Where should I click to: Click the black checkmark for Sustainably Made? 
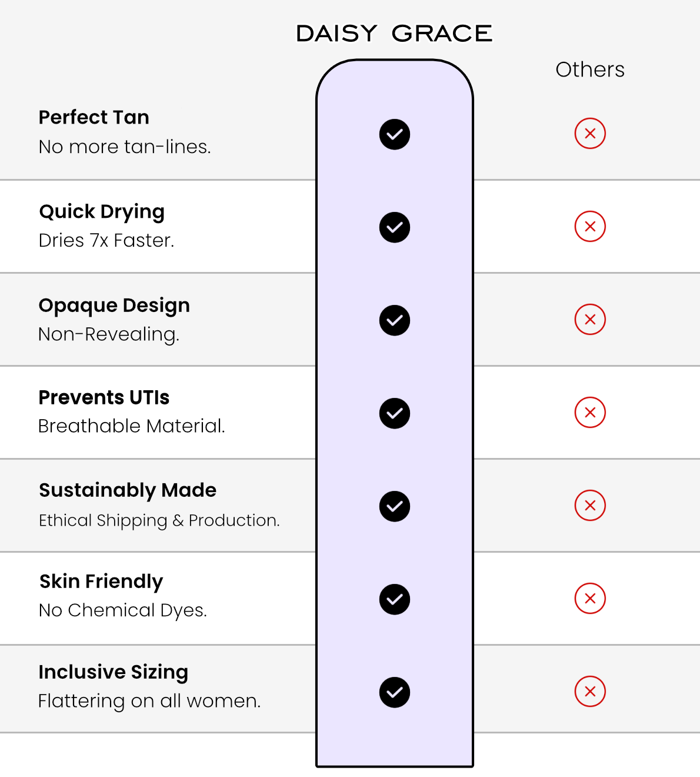click(x=395, y=506)
